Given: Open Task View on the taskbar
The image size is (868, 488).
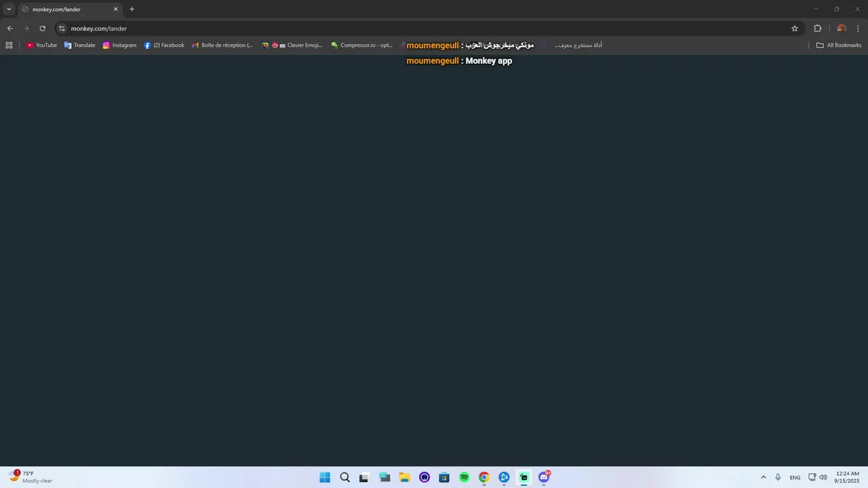Looking at the screenshot, I should click(364, 477).
